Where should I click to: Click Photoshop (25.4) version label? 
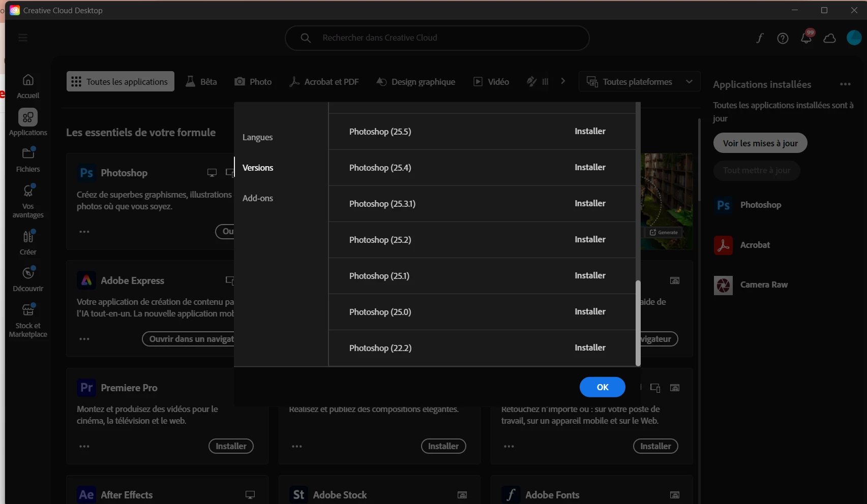pyautogui.click(x=380, y=168)
